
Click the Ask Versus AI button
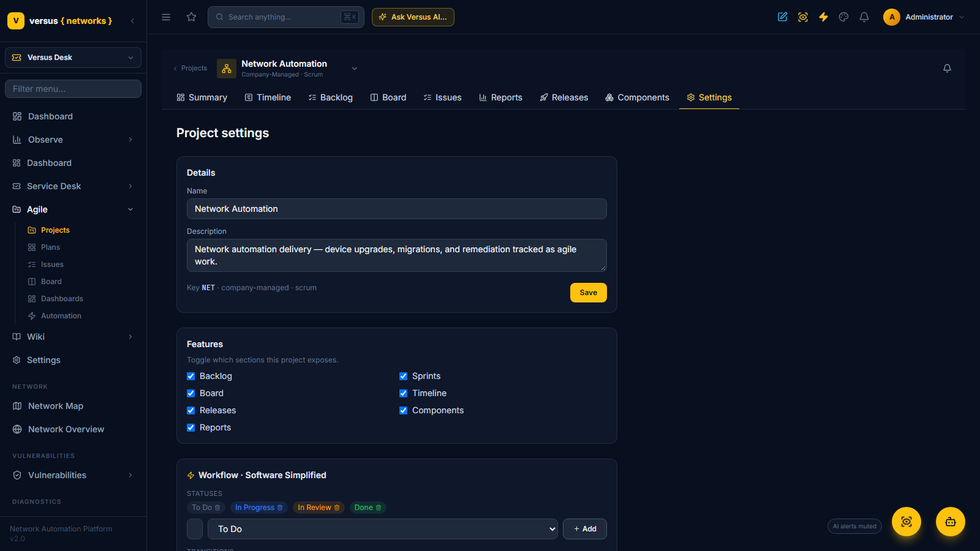click(413, 17)
